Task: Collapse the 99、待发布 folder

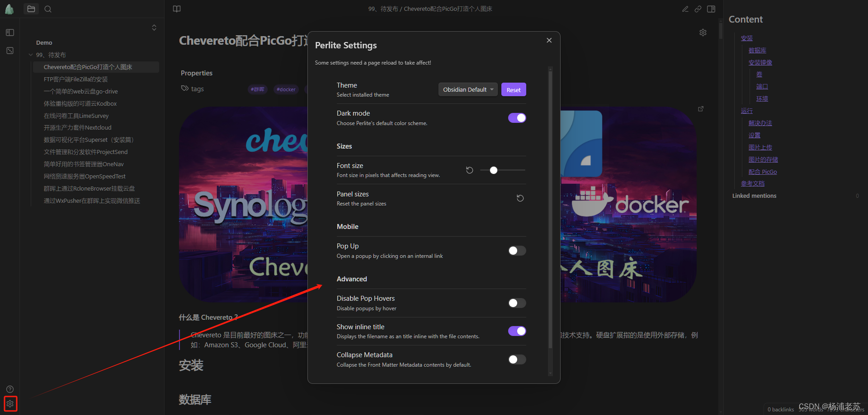Action: [51, 55]
